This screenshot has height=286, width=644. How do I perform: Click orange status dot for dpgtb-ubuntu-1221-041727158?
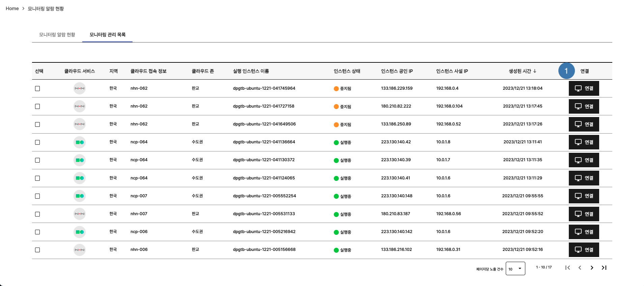[336, 107]
